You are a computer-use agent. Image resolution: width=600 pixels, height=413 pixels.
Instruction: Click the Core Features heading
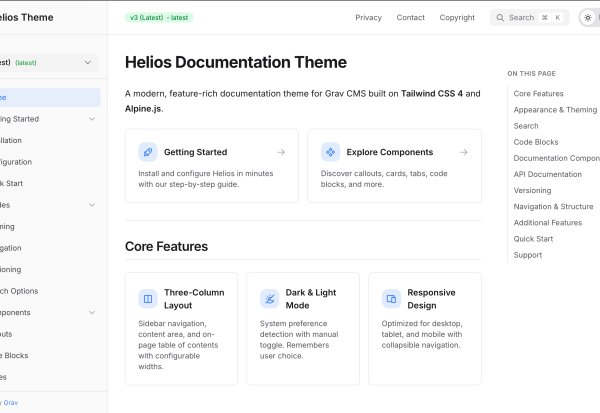click(x=166, y=246)
